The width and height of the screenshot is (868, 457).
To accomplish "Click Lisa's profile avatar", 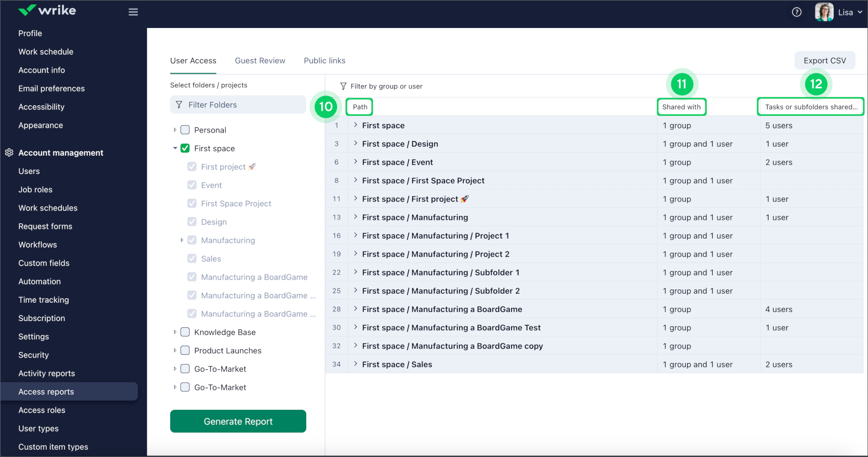I will (x=824, y=12).
